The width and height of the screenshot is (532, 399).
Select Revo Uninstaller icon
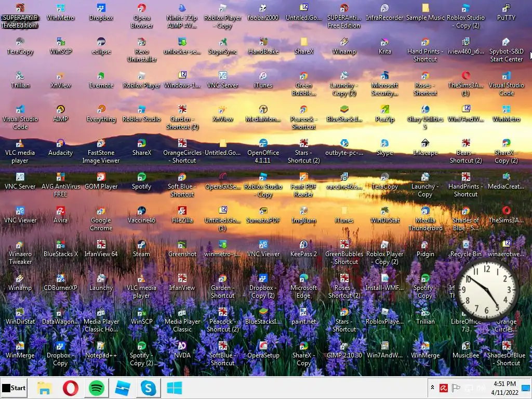click(x=141, y=50)
